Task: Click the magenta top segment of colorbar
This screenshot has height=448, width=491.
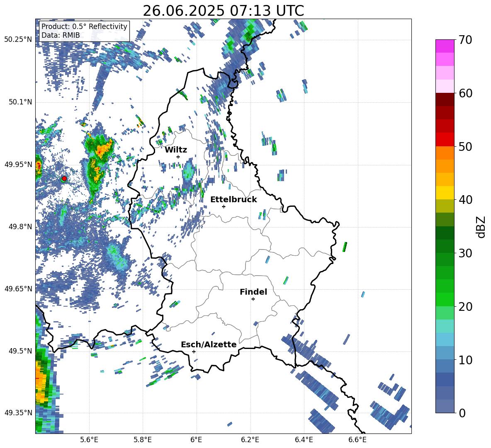Action: (x=445, y=46)
